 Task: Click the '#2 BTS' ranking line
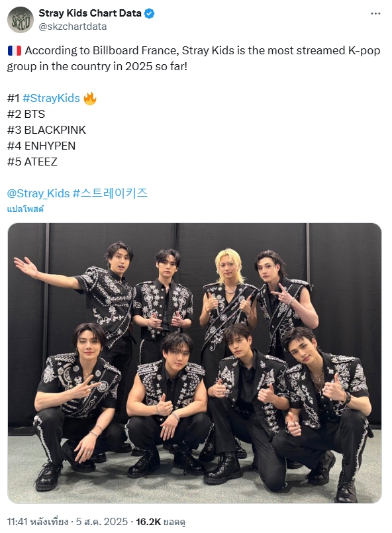tap(26, 114)
